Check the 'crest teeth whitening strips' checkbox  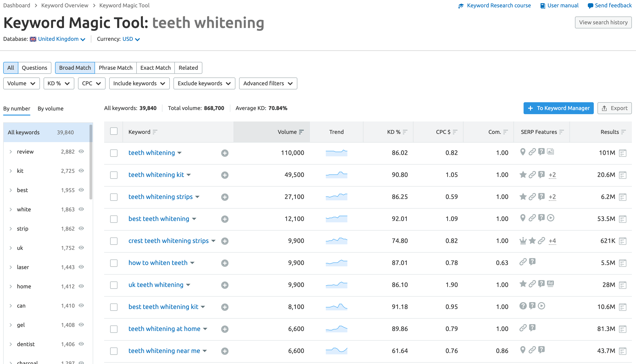(x=114, y=241)
